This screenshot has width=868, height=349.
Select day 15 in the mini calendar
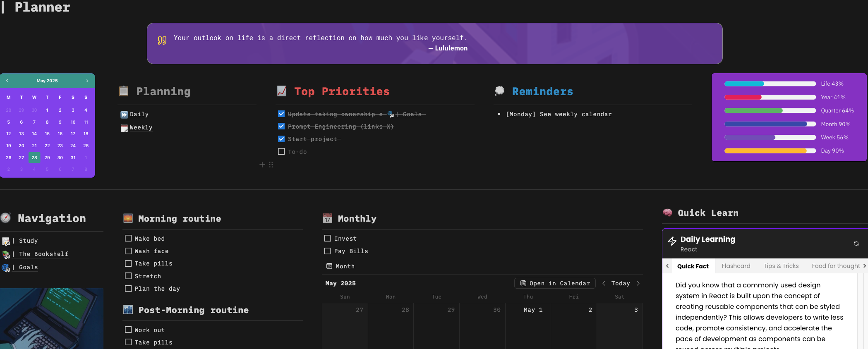(x=47, y=134)
